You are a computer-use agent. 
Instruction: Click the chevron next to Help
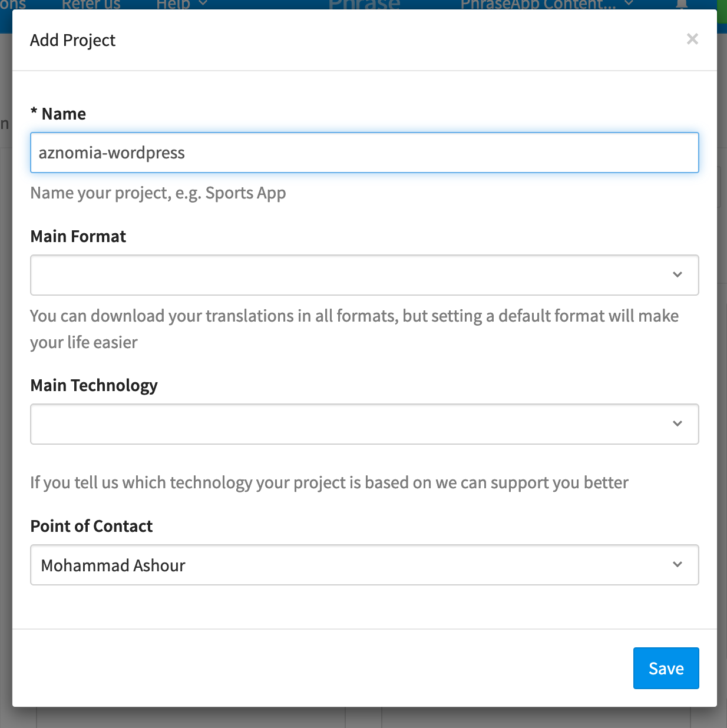click(x=203, y=5)
